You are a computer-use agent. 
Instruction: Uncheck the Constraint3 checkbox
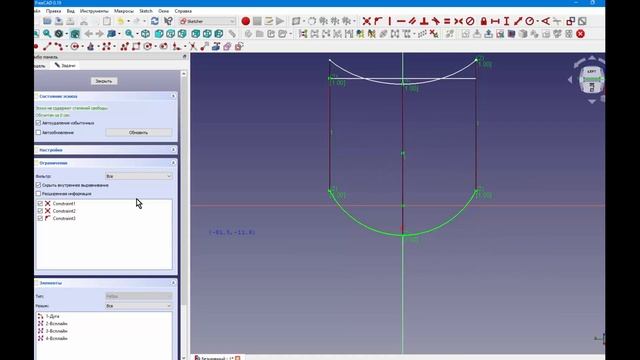point(40,218)
